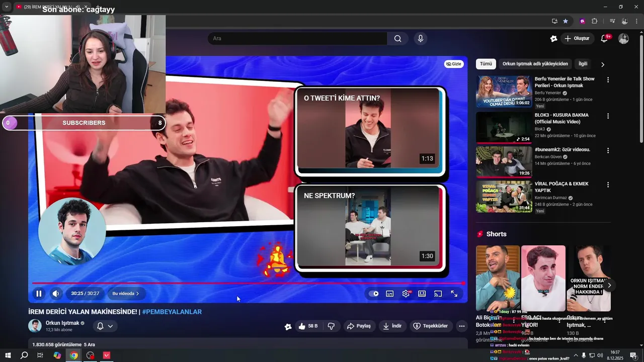Click the search magnifier button
Screen dimensions: 644x362
398,39
